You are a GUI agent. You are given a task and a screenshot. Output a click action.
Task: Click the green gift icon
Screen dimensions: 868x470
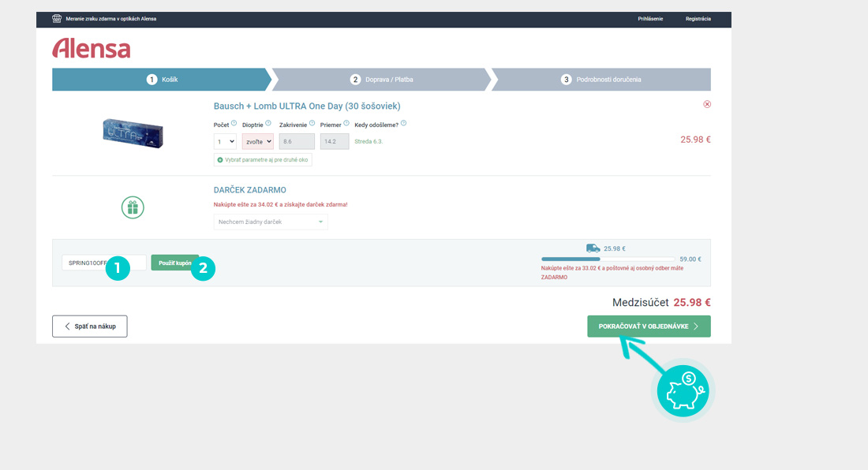(x=133, y=207)
